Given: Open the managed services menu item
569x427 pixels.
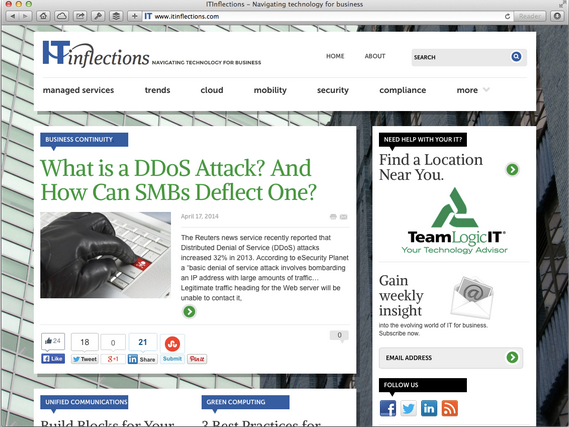Looking at the screenshot, I should click(78, 90).
